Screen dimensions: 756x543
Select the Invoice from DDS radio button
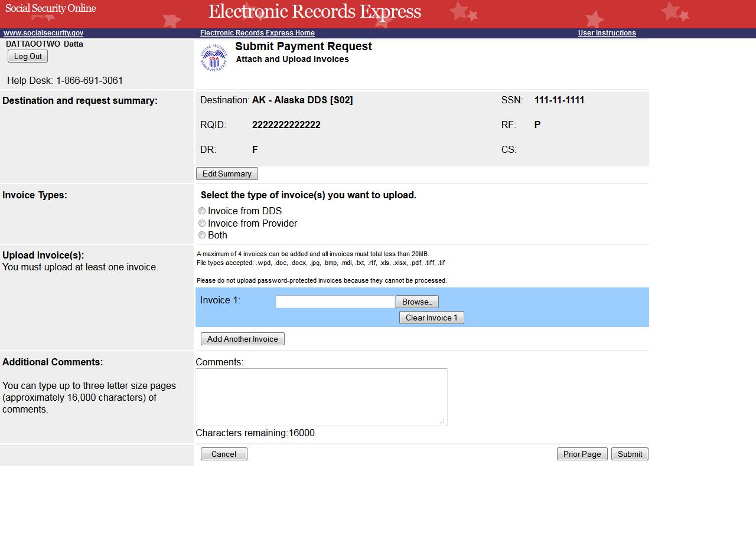click(x=202, y=211)
